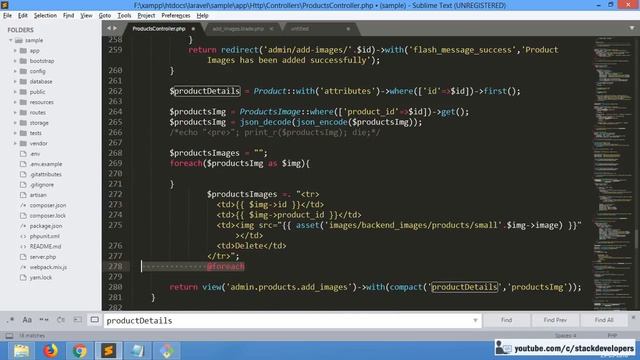
Task: Click the server.php file icon
Action: pos(23,257)
